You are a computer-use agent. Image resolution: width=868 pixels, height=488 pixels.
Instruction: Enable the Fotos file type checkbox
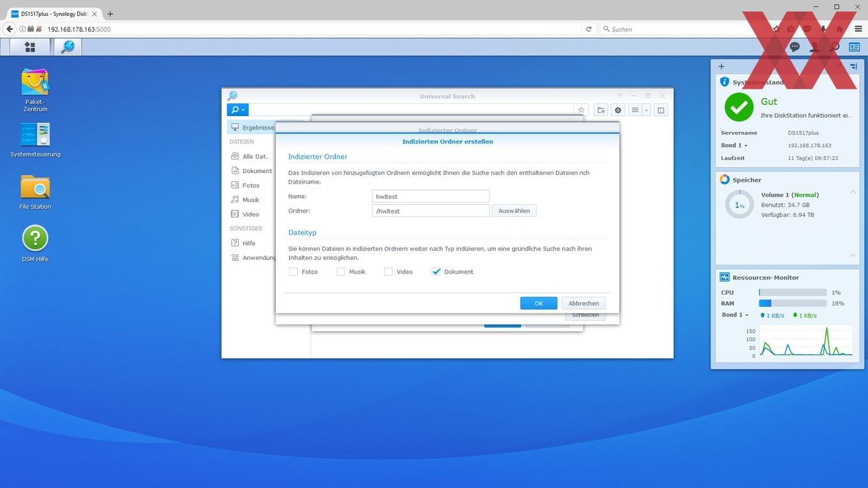pos(294,272)
